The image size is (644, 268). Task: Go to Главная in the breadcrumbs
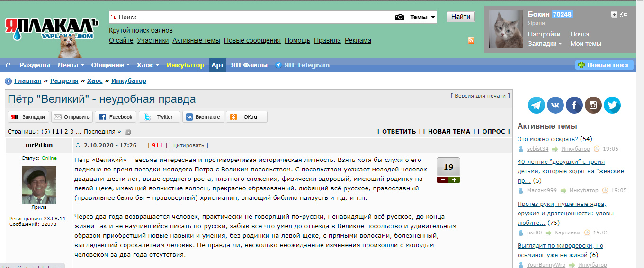click(28, 81)
